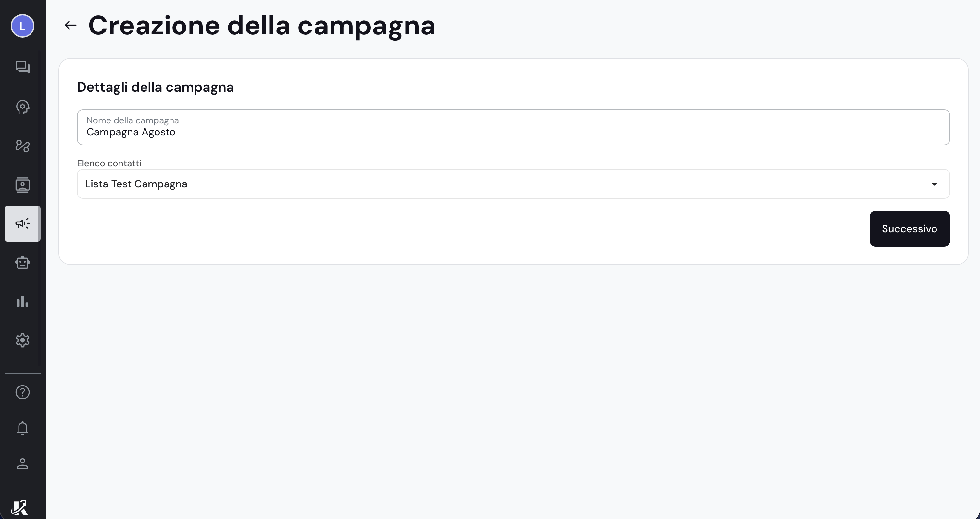Image resolution: width=980 pixels, height=519 pixels.
Task: Click the help question mark icon
Action: 22,392
